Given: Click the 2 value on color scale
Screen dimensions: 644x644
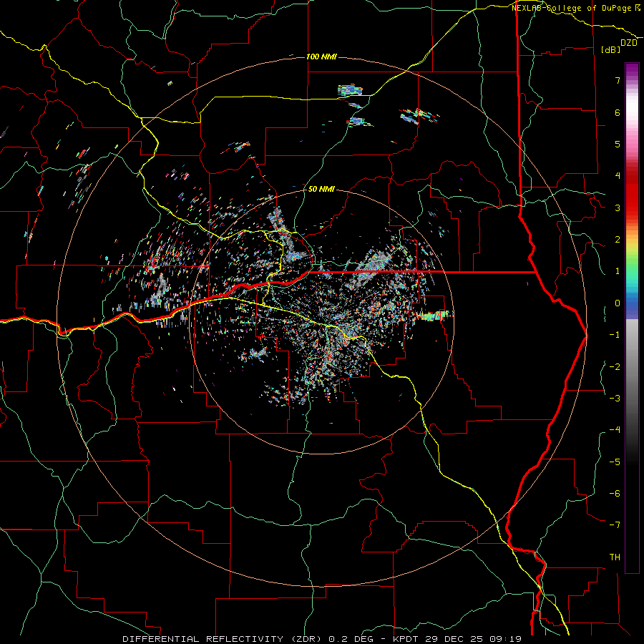Looking at the screenshot, I should point(618,240).
